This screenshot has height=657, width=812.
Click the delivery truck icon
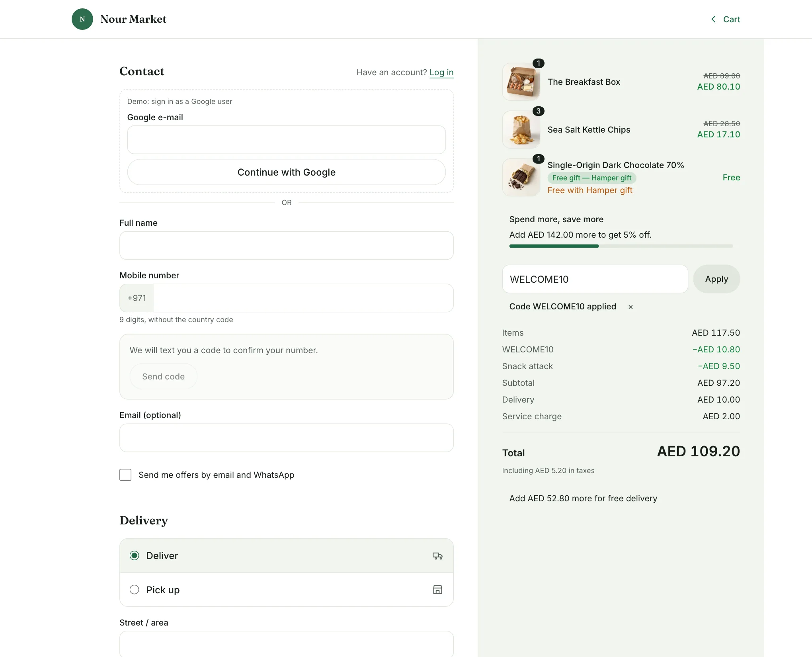[x=437, y=555]
